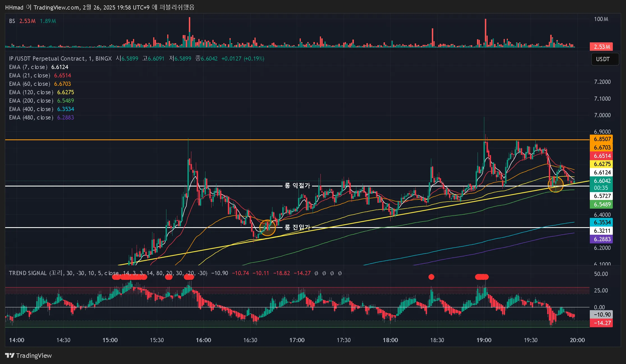
Task: Click the orange circle marker near 19:45
Action: pos(556,184)
